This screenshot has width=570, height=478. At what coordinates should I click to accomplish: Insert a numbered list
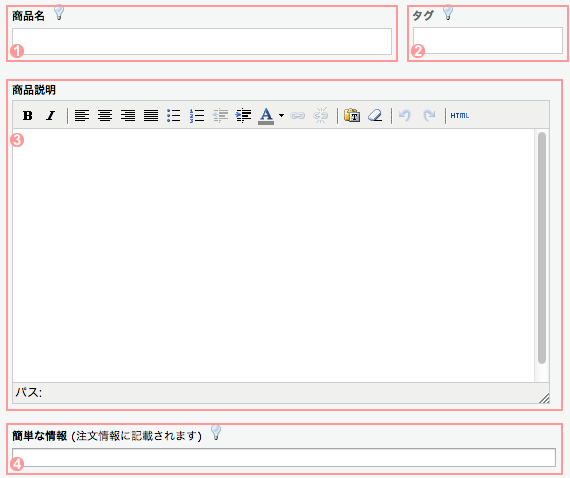(x=197, y=116)
